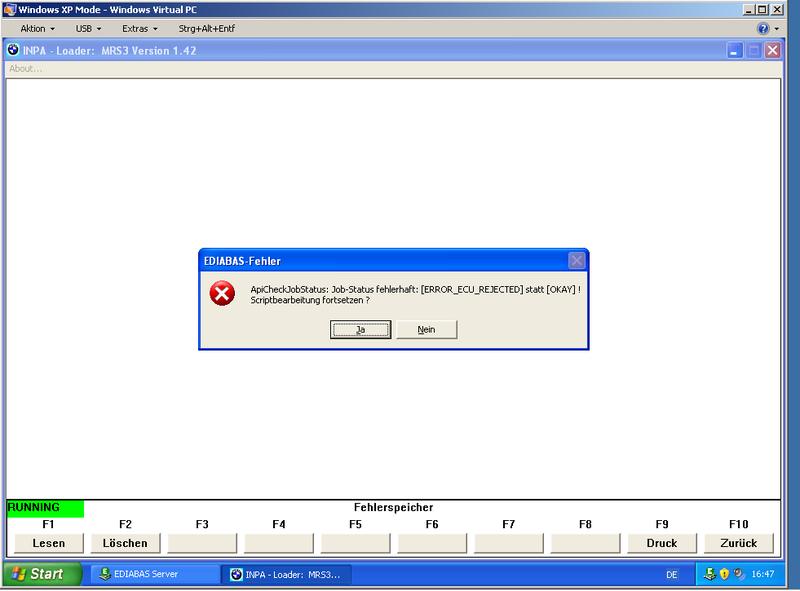Open the About... menu in INPA
This screenshot has height=591, width=800.
[x=26, y=68]
